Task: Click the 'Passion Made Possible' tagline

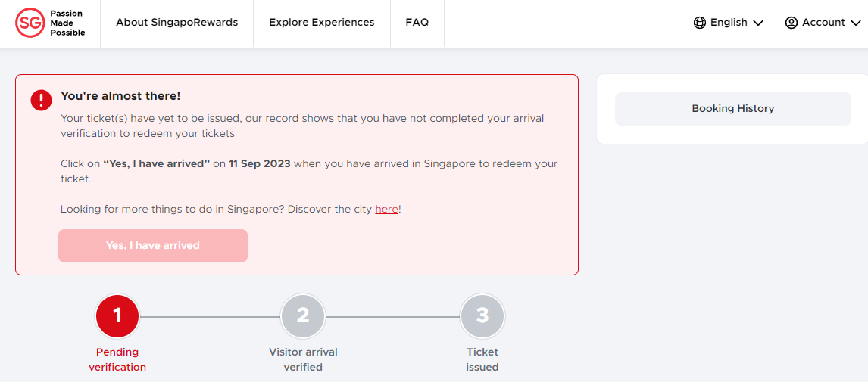Action: [67, 23]
